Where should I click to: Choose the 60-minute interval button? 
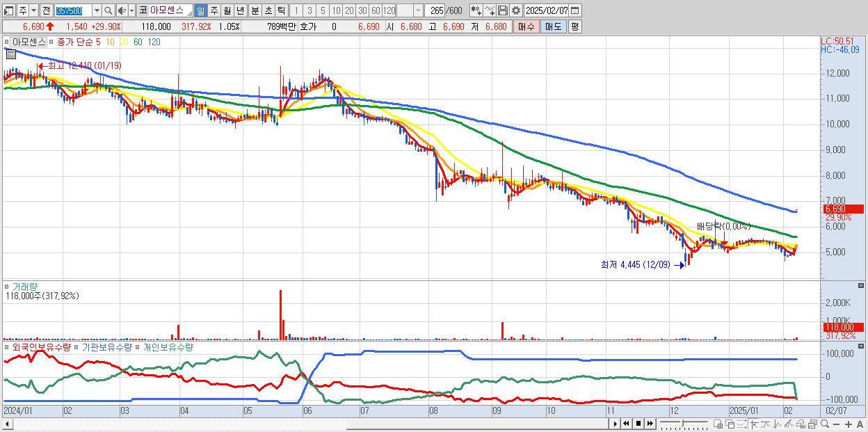pos(376,10)
